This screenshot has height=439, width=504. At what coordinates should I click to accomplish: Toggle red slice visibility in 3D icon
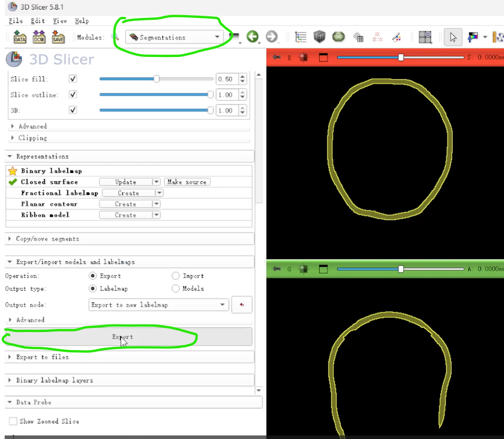pos(304,58)
